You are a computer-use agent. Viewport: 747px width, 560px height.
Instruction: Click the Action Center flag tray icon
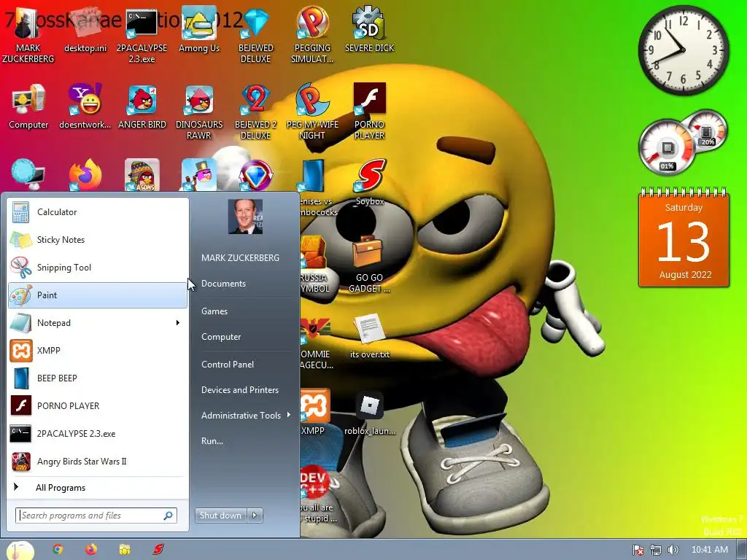tap(638, 550)
